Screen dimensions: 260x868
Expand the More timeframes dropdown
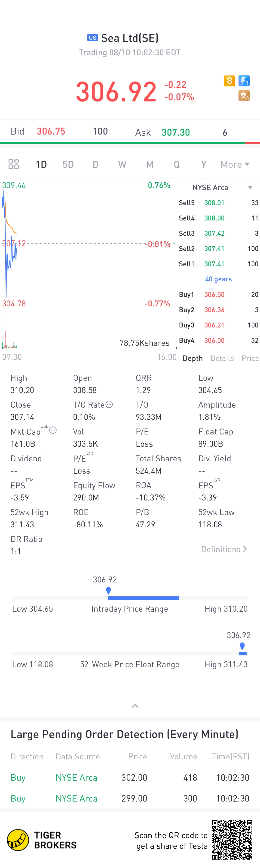click(235, 164)
